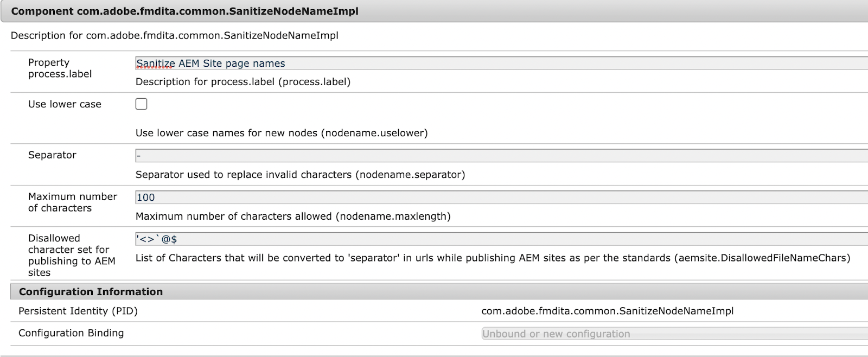Click the 'Use lower case' label text

coord(65,104)
